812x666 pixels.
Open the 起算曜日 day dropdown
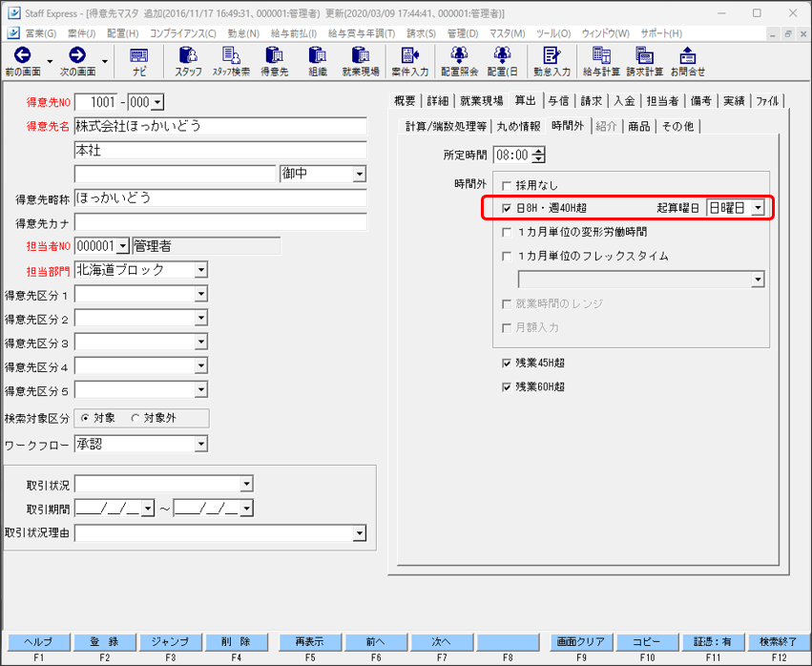[757, 206]
